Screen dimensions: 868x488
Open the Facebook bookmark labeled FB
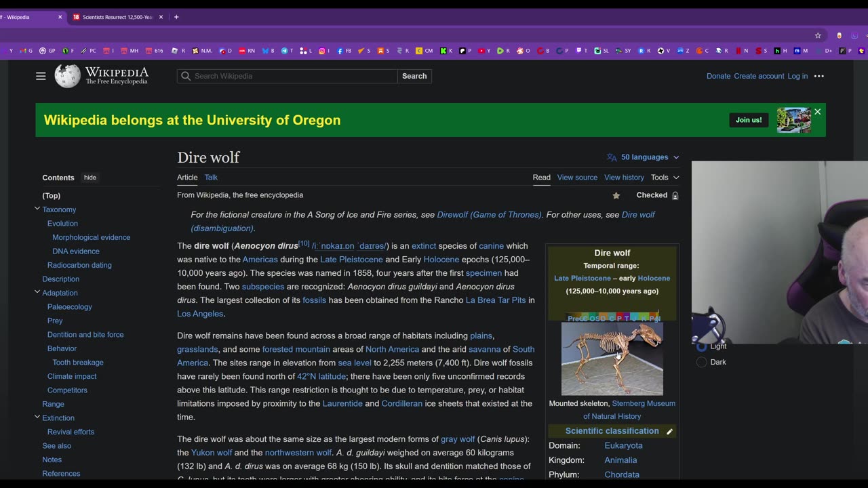click(x=344, y=50)
